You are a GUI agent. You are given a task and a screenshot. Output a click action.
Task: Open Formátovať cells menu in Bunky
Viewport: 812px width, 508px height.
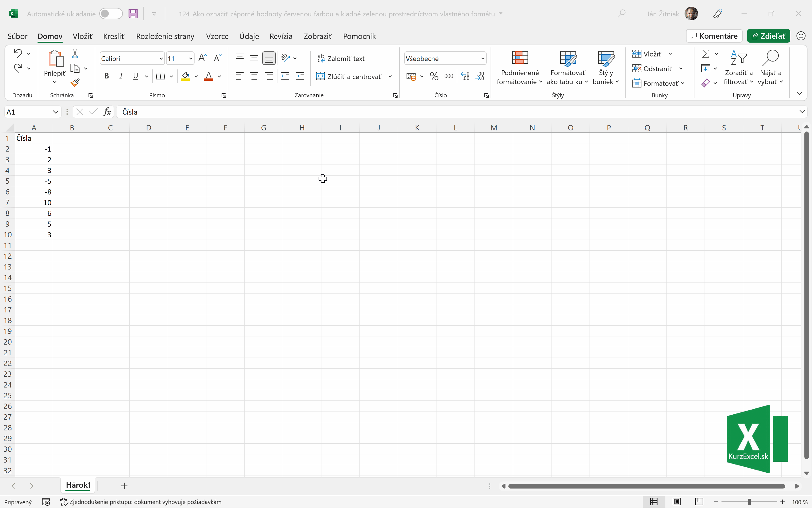pos(658,83)
